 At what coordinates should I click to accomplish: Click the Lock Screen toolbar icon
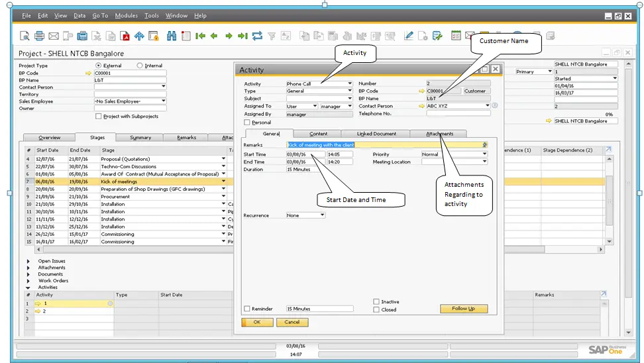click(154, 36)
